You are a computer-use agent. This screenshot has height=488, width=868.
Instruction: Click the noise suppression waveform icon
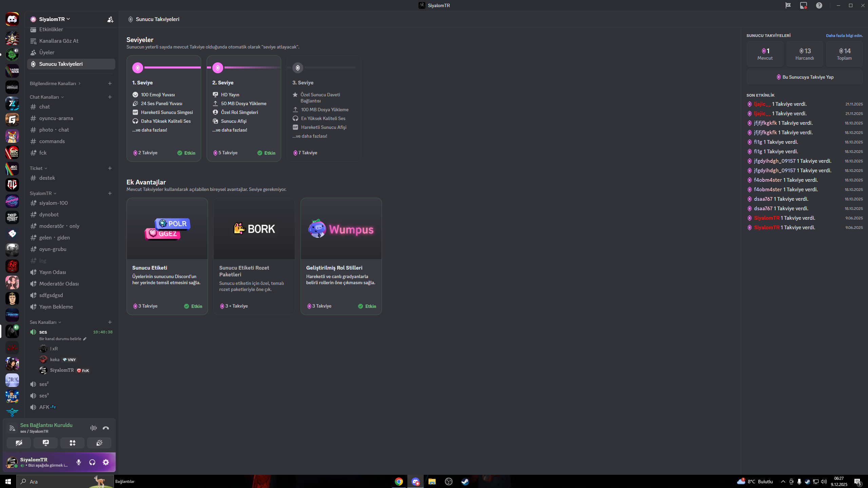pos(94,428)
